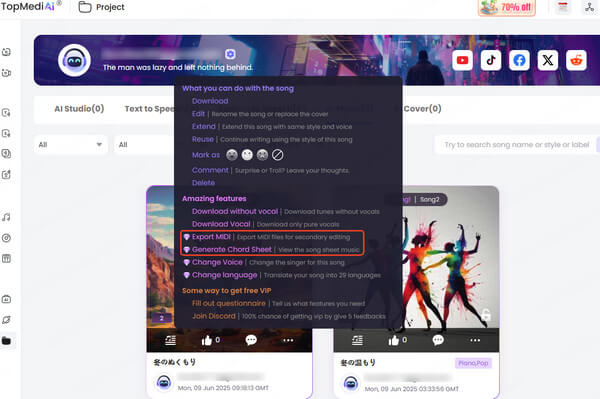600x399 pixels.
Task: Open lyrics icon on first song card
Action: [x=171, y=340]
